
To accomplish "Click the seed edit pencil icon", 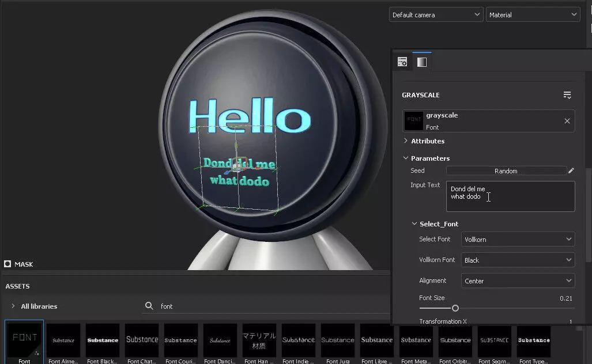I will click(x=571, y=171).
